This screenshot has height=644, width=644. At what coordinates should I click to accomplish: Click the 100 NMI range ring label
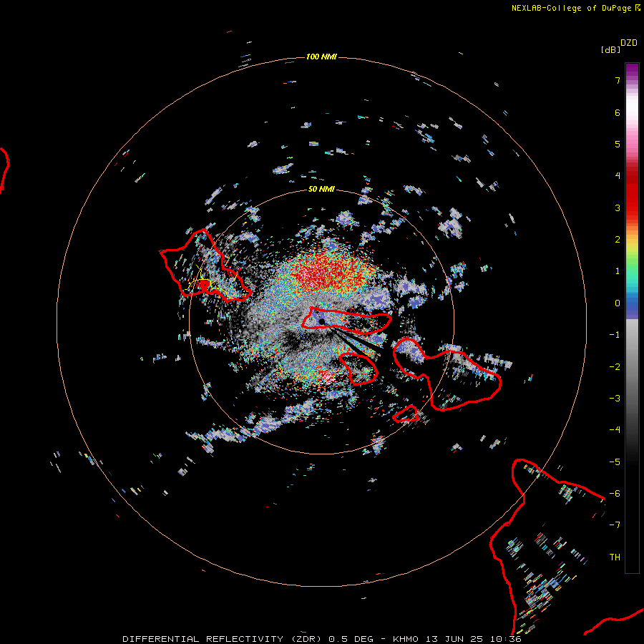click(321, 57)
